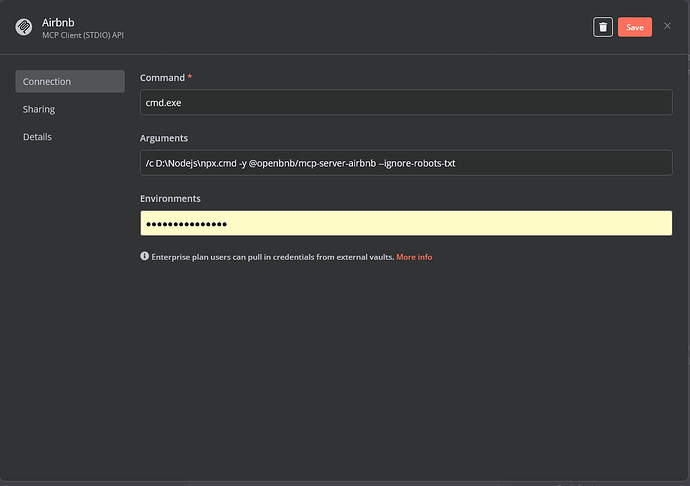Screen dimensions: 690x486
Task: Select the Connection tab
Action: tap(69, 81)
